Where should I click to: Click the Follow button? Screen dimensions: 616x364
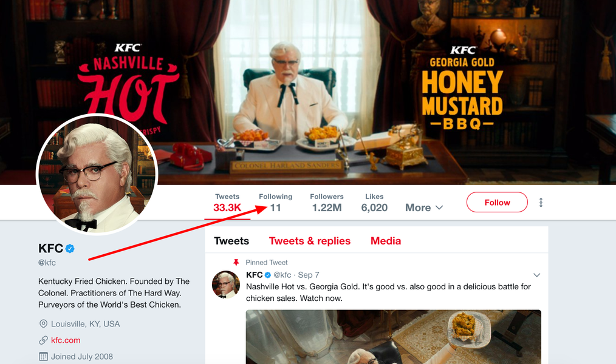[496, 202]
